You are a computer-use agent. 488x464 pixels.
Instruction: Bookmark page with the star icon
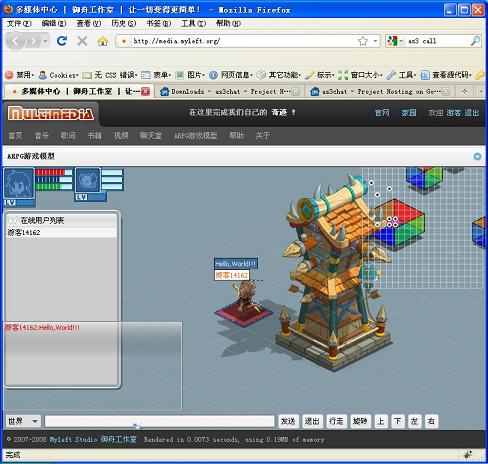tap(363, 41)
